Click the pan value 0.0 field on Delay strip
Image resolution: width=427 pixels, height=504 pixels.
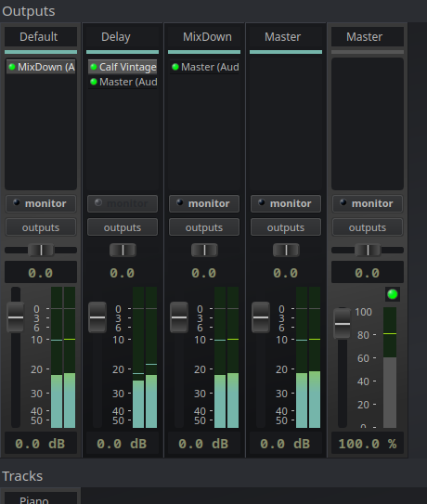click(x=123, y=273)
